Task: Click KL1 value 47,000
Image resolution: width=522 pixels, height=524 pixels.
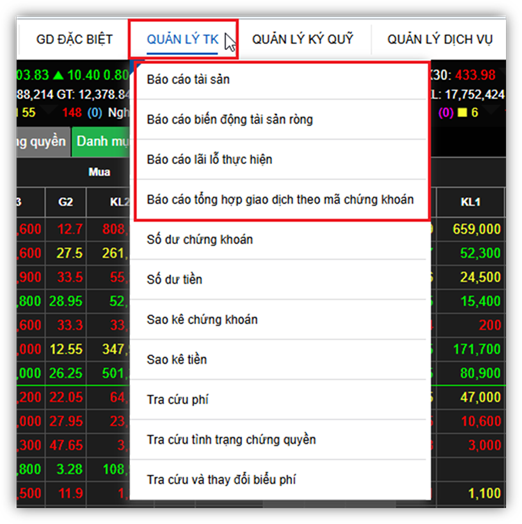Action: click(x=480, y=397)
